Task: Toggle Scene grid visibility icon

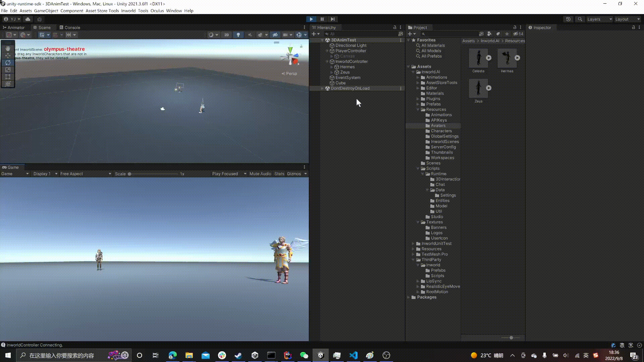Action: (42, 35)
